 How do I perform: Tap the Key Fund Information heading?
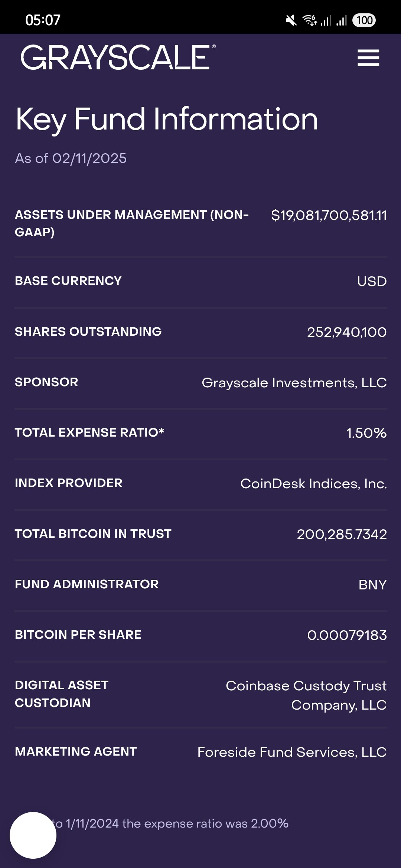(167, 119)
